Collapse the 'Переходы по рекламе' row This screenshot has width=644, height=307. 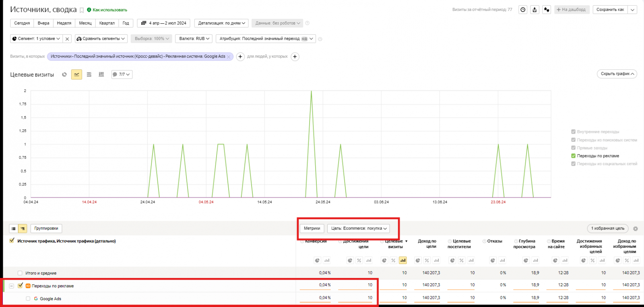(11, 286)
